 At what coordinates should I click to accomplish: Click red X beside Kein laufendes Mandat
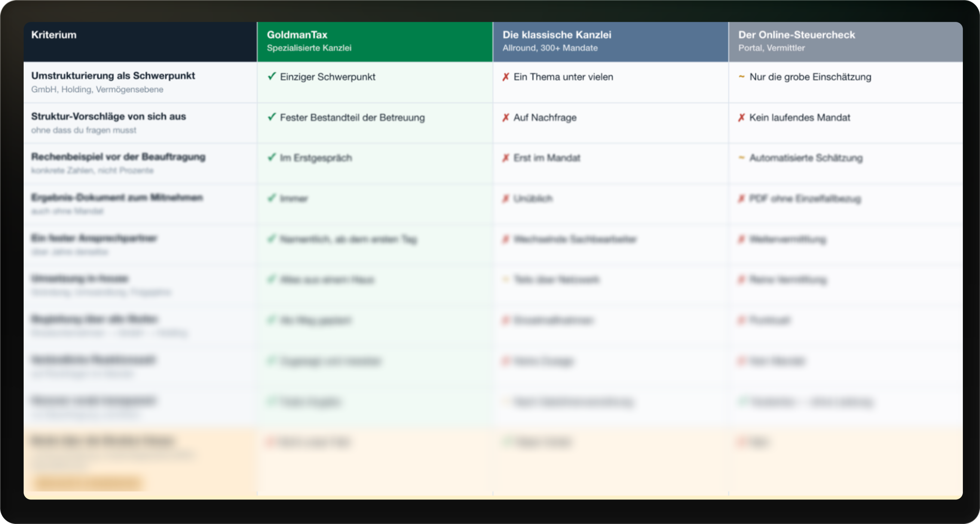coord(741,117)
